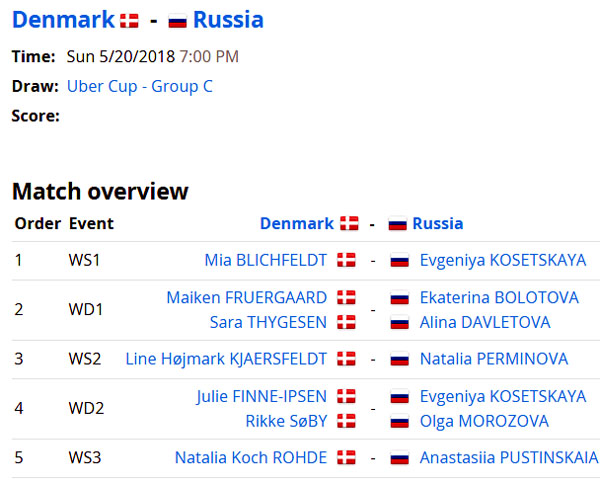Viewport: 600px width, 484px height.
Task: Select Natalia Koch ROHDE link
Action: coord(251,458)
